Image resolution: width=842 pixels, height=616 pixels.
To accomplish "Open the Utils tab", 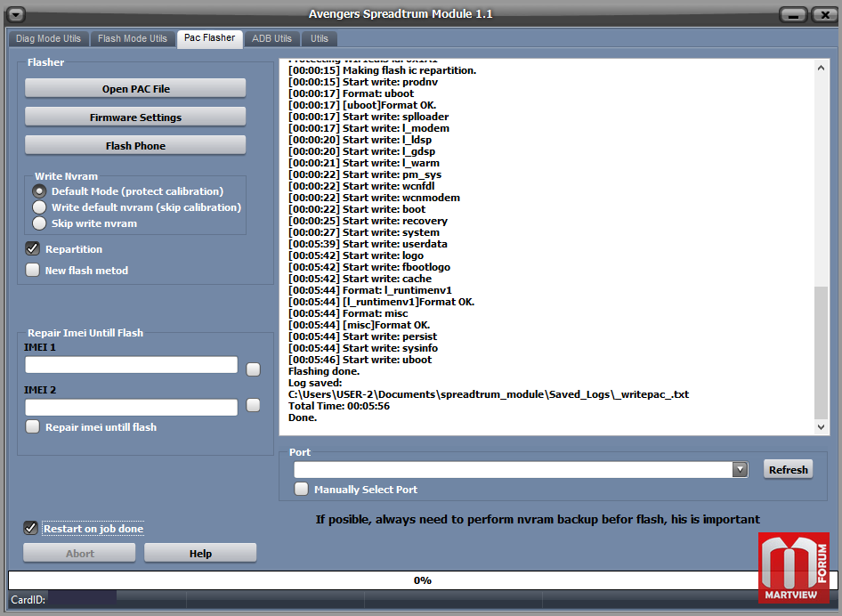I will (x=319, y=38).
